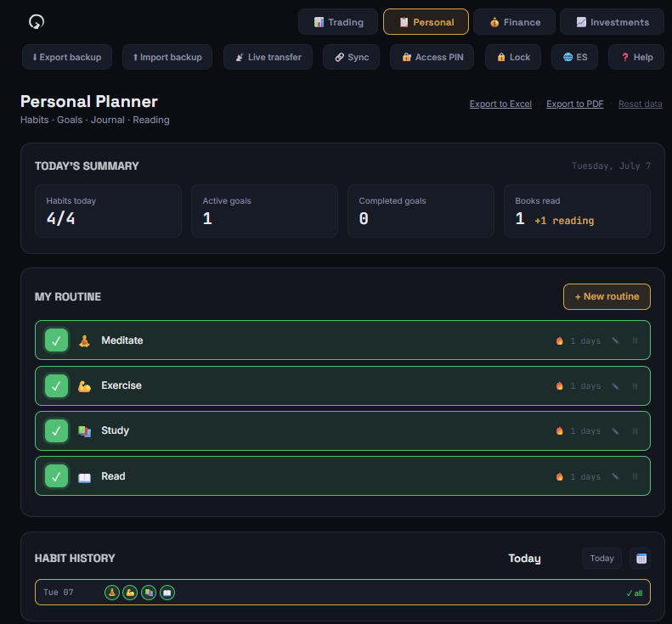The width and height of the screenshot is (672, 624).
Task: Switch language with the ES button
Action: point(574,57)
